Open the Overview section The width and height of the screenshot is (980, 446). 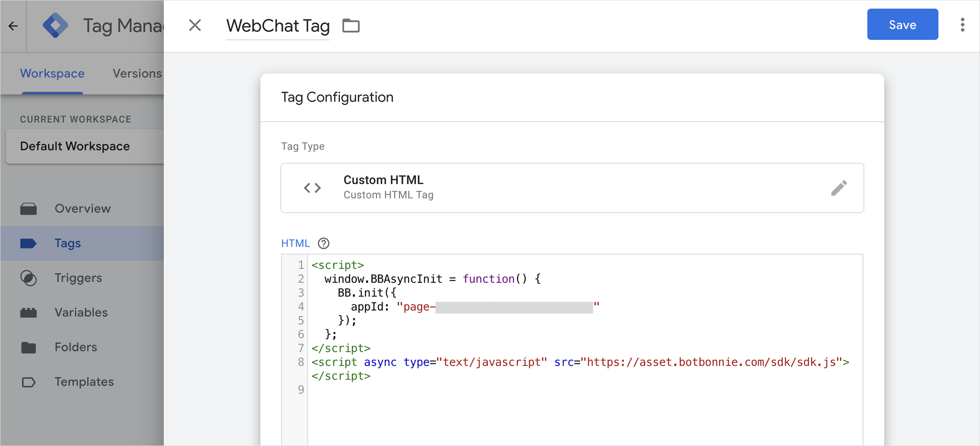coord(83,208)
